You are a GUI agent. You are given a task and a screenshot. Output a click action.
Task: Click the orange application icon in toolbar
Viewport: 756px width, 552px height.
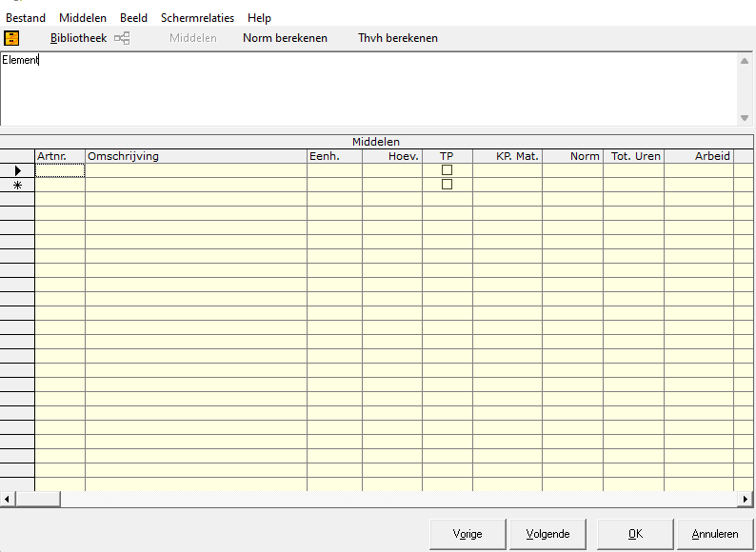(x=11, y=38)
